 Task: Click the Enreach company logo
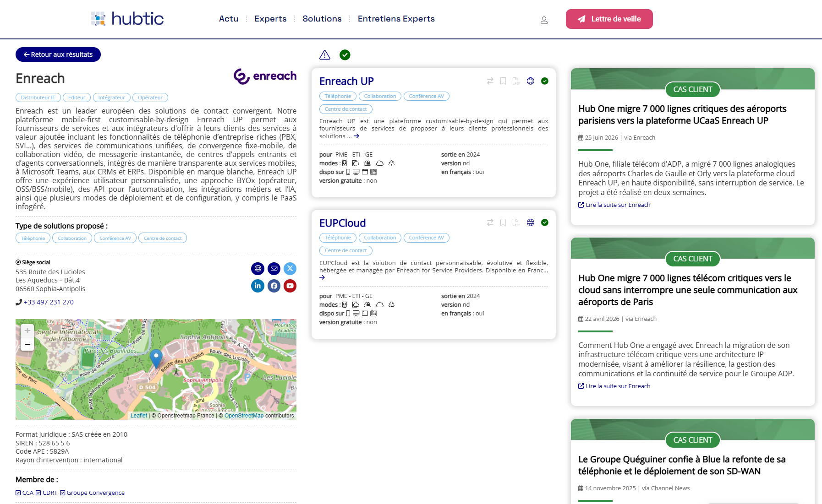[265, 76]
